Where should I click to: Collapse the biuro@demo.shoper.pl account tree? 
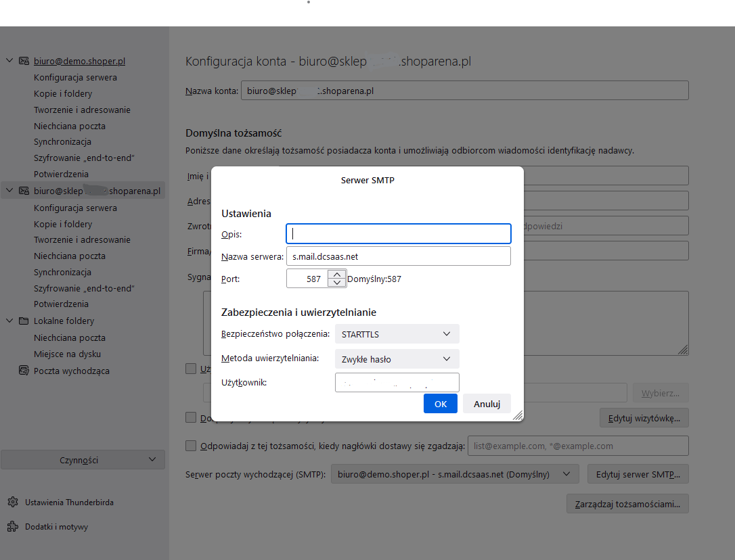9,61
